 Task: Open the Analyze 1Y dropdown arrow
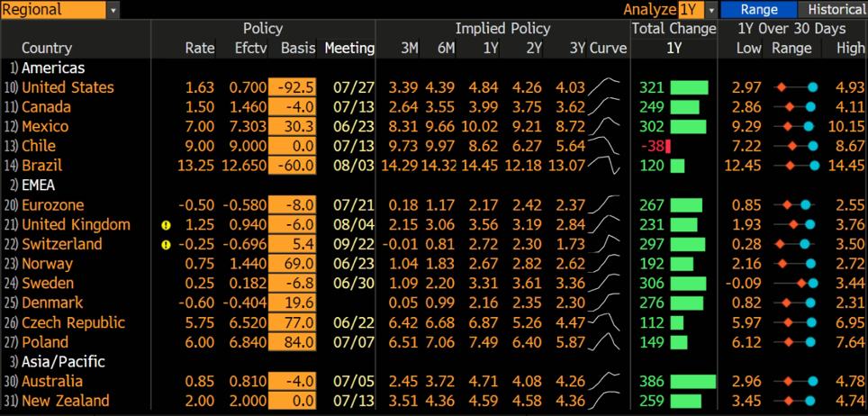coord(710,10)
